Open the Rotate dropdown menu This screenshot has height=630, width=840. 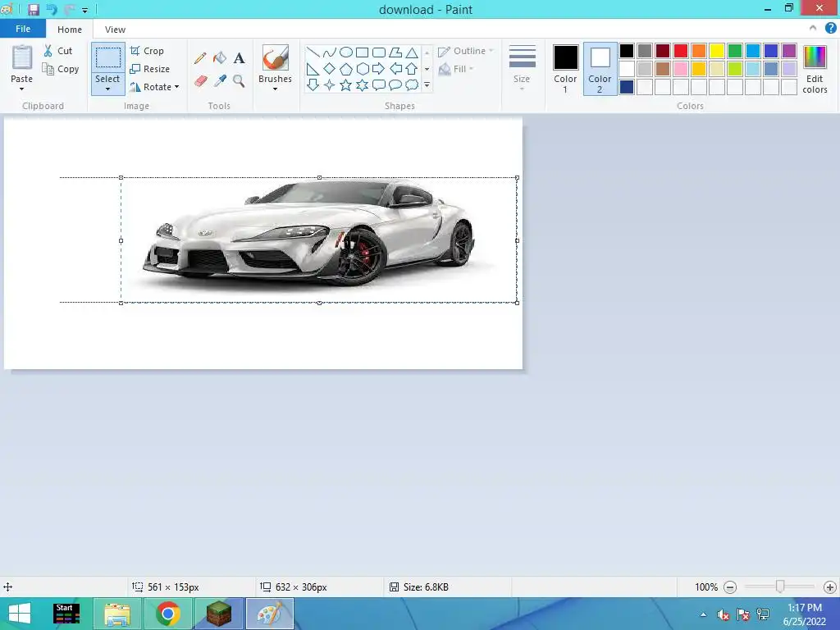pyautogui.click(x=177, y=87)
